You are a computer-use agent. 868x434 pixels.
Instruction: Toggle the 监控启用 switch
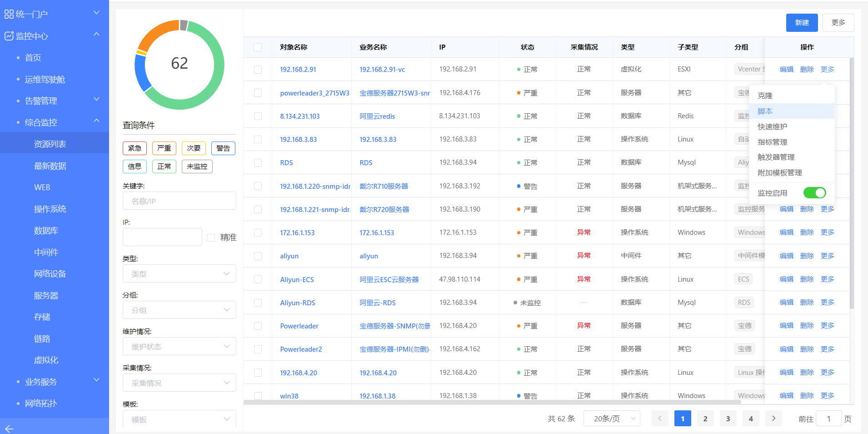pyautogui.click(x=814, y=193)
